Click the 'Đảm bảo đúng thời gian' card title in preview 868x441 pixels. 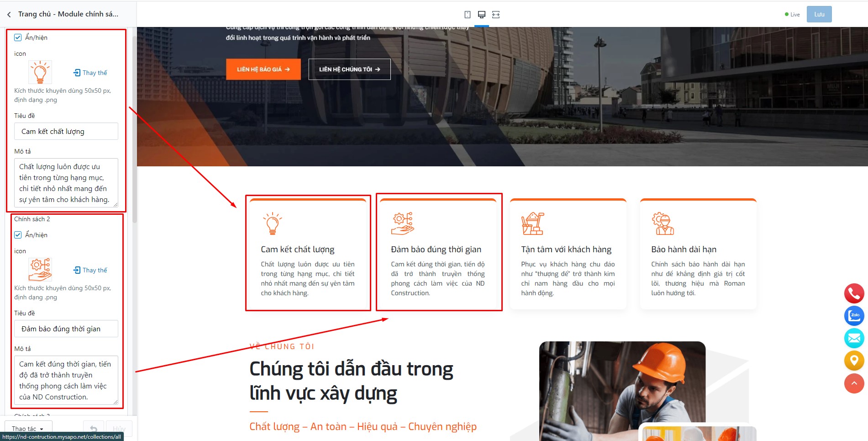pyautogui.click(x=436, y=250)
